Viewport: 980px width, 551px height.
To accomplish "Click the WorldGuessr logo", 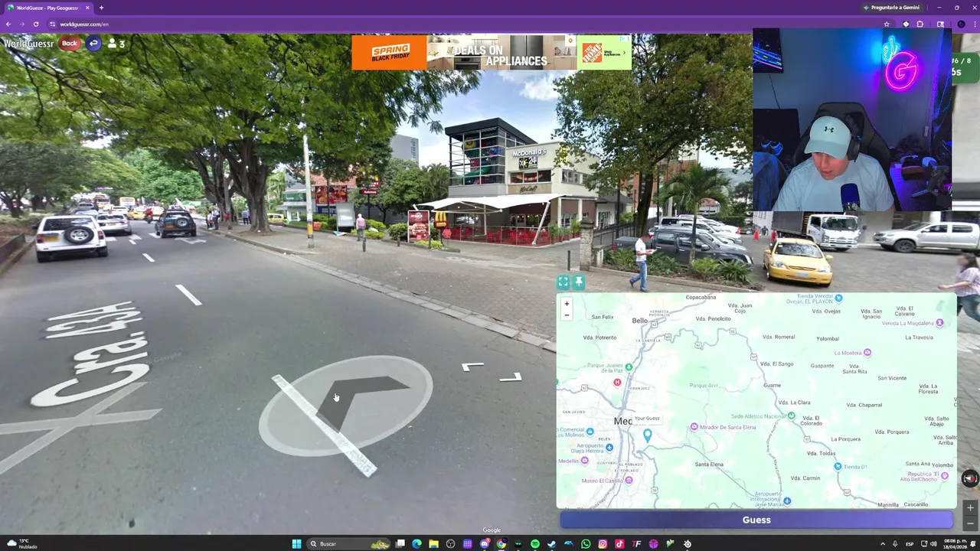I will click(x=28, y=44).
